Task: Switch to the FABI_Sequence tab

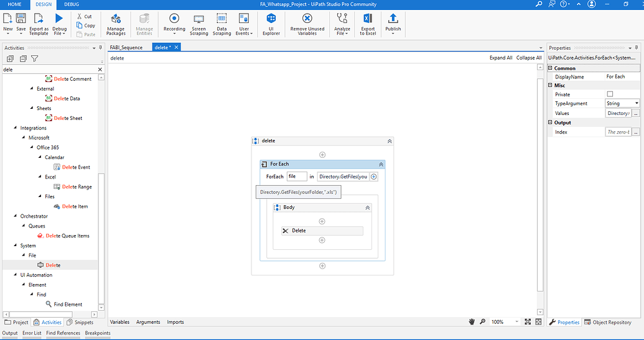Action: pos(126,47)
